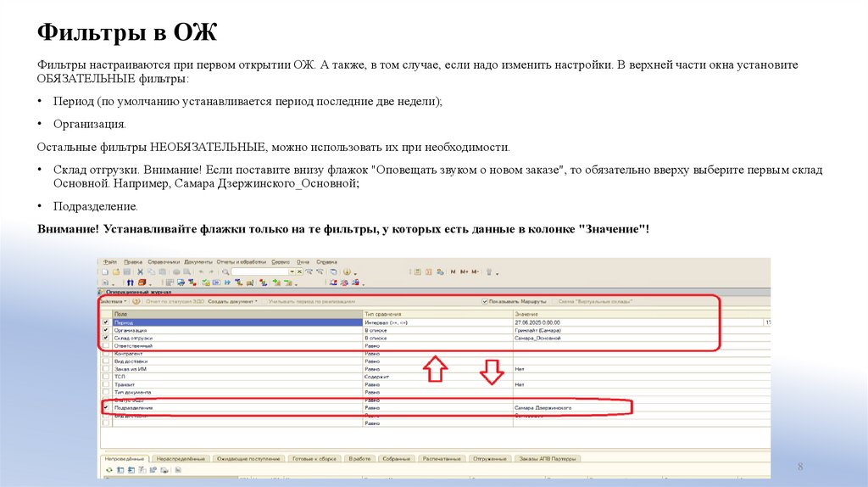The width and height of the screenshot is (868, 487).
Task: Uncheck the Организация filter checkbox
Action: 106,330
